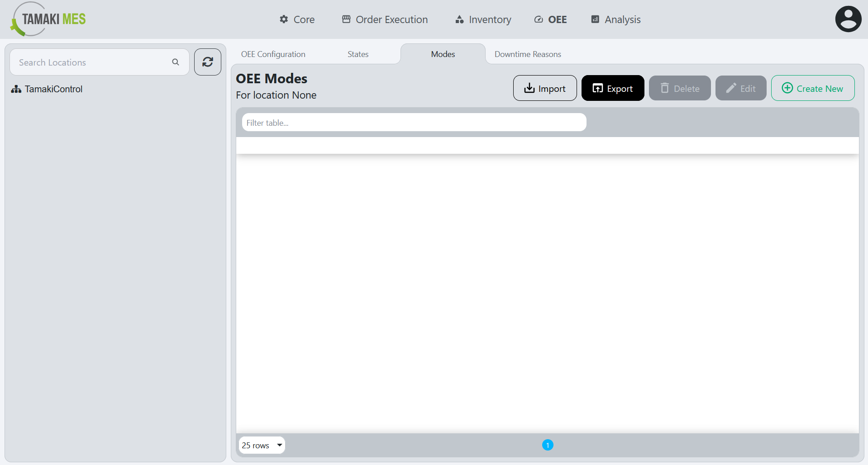Open the States tab
Screen dimensions: 868x465
click(358, 54)
